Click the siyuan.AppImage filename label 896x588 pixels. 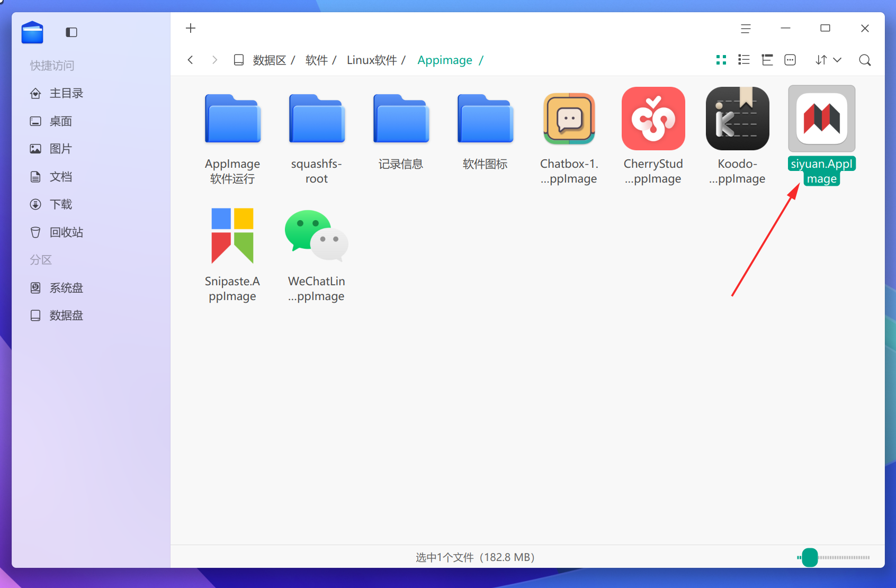pyautogui.click(x=822, y=171)
